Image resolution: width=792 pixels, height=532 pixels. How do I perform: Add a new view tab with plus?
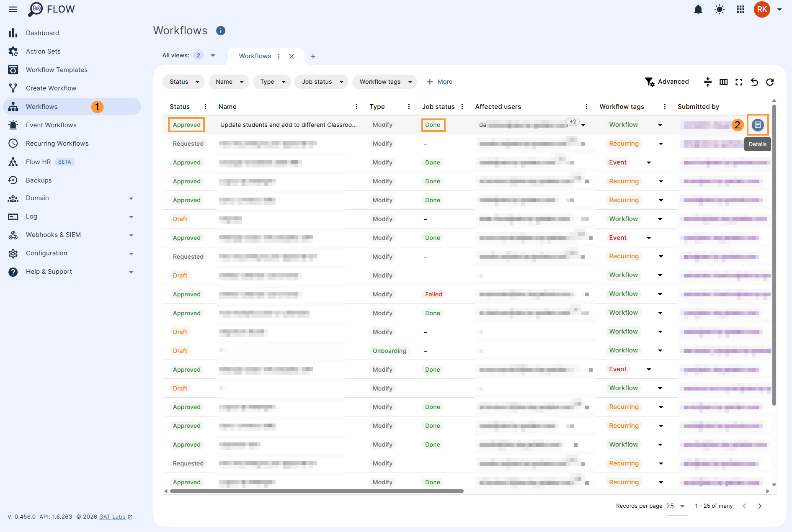[313, 56]
